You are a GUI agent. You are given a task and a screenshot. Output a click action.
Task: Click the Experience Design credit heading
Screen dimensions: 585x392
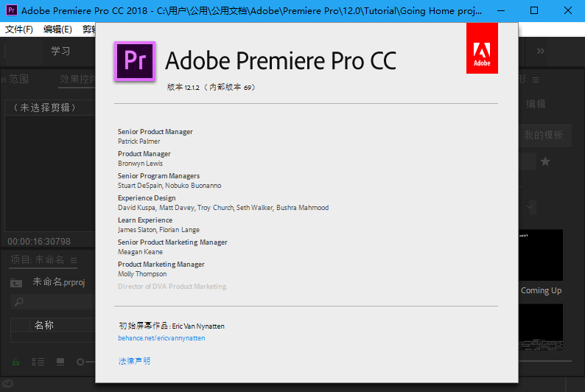[x=147, y=198]
